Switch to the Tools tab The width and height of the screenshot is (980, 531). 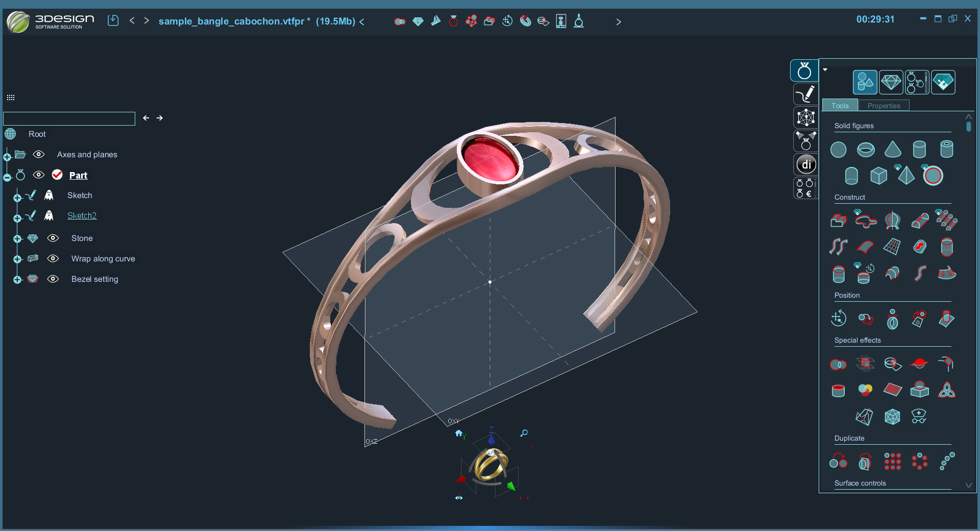tap(840, 106)
